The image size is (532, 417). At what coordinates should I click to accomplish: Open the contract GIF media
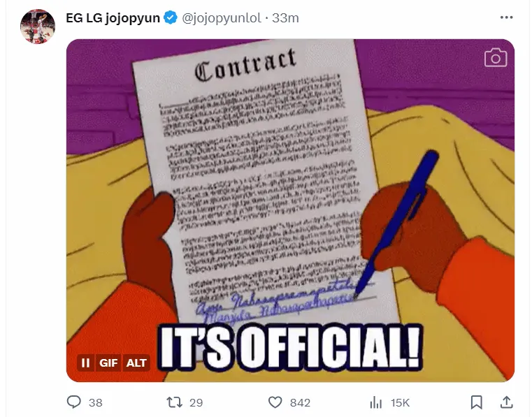pyautogui.click(x=290, y=210)
